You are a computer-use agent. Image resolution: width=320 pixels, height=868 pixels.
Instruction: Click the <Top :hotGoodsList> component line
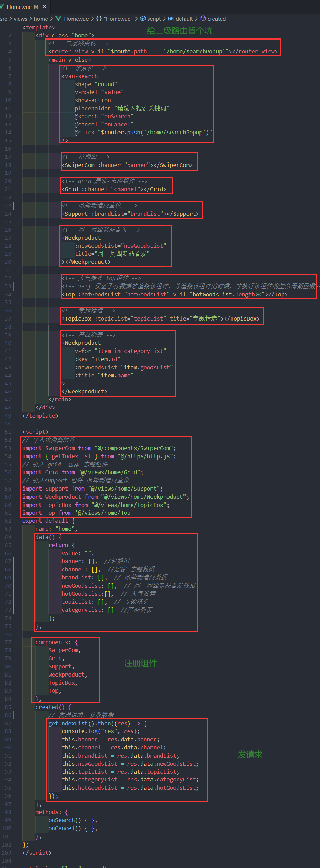click(x=175, y=294)
